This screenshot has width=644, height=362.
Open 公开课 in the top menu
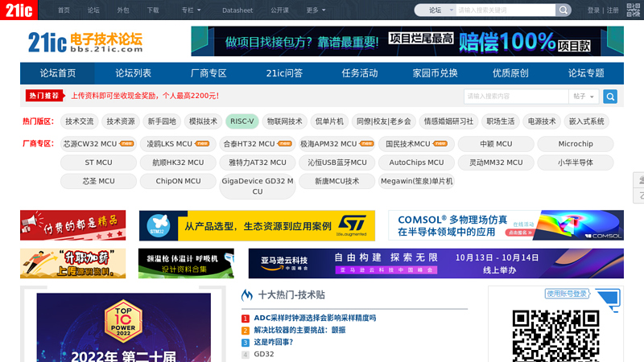[279, 10]
